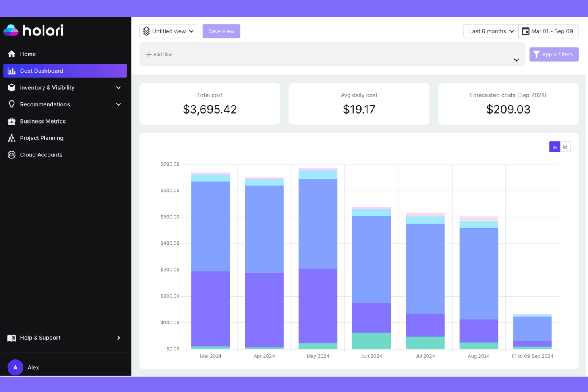This screenshot has width=588, height=392.
Task: Expand the Inventory & Visibility section
Action: pyautogui.click(x=118, y=87)
